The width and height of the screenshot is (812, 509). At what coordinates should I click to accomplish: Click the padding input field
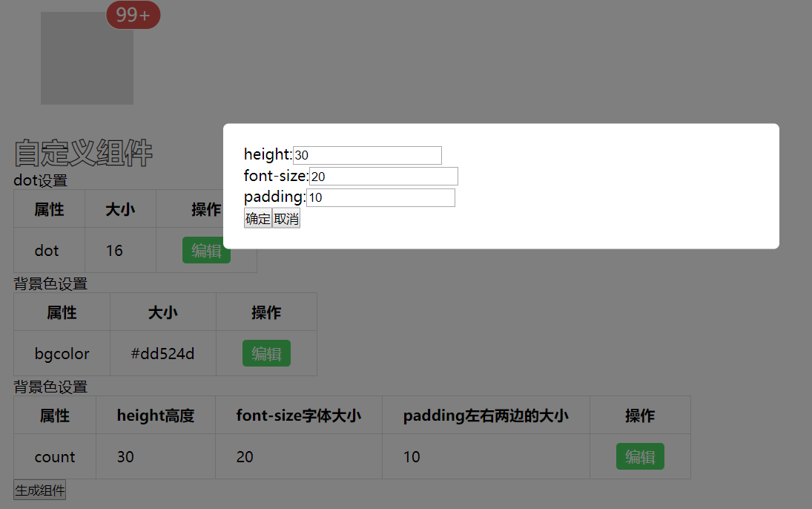click(x=380, y=197)
